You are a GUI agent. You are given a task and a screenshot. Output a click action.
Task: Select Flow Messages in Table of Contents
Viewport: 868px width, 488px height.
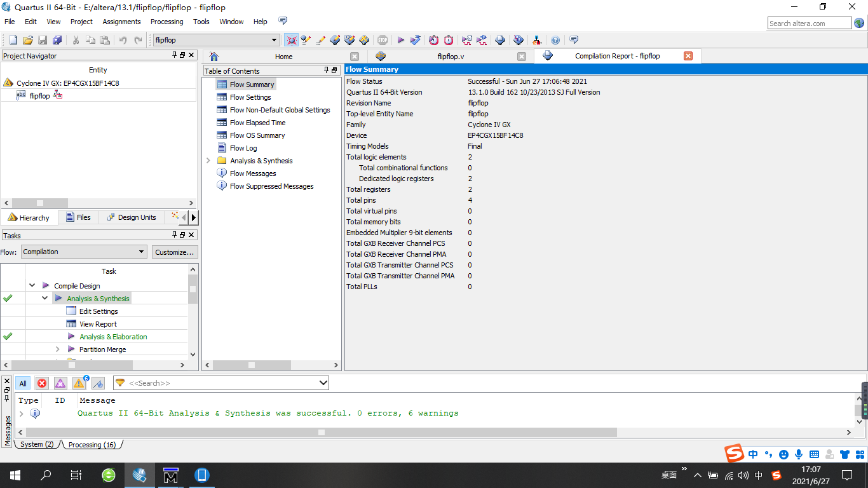coord(253,173)
